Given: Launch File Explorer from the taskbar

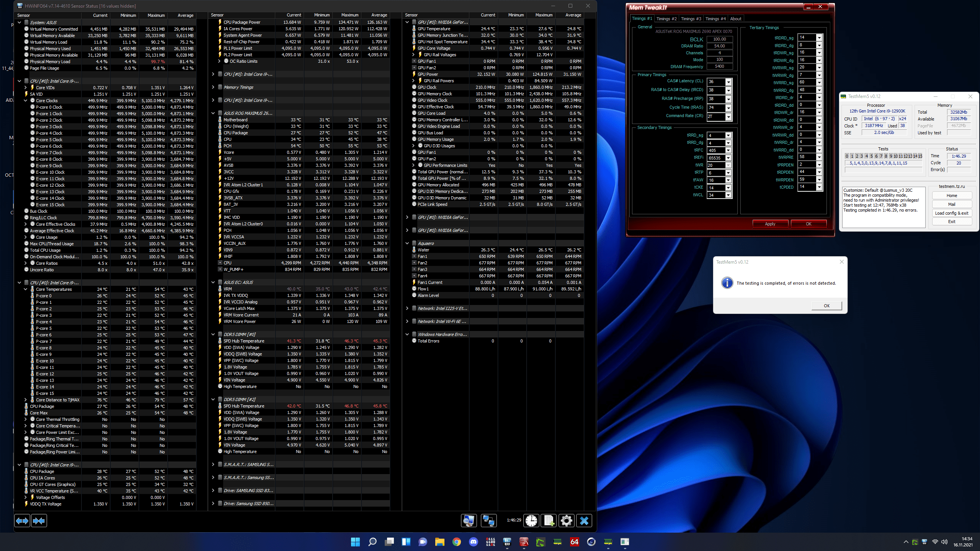Looking at the screenshot, I should 439,542.
